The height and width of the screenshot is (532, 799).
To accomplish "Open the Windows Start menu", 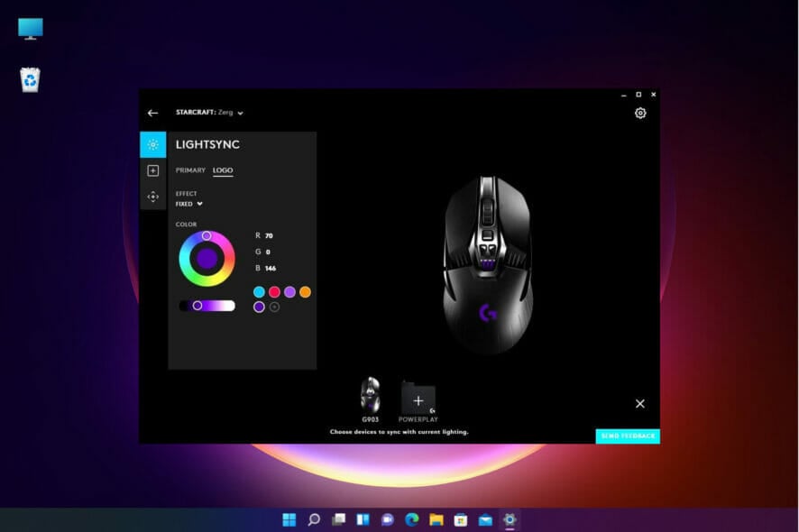I will point(288,520).
